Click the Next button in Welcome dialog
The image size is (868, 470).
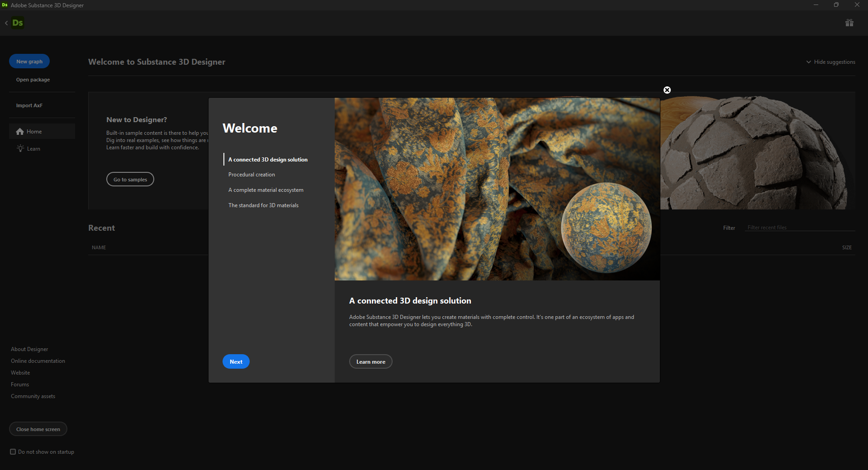[x=236, y=361]
